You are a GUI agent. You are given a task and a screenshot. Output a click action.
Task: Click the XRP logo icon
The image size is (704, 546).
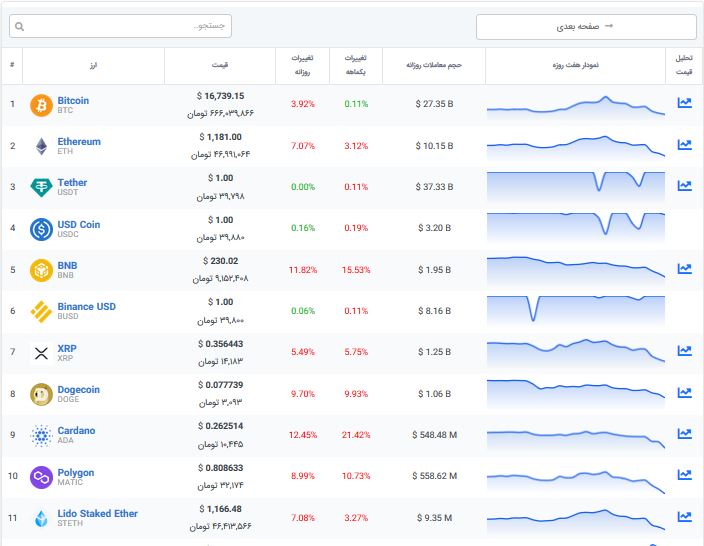[x=41, y=353]
